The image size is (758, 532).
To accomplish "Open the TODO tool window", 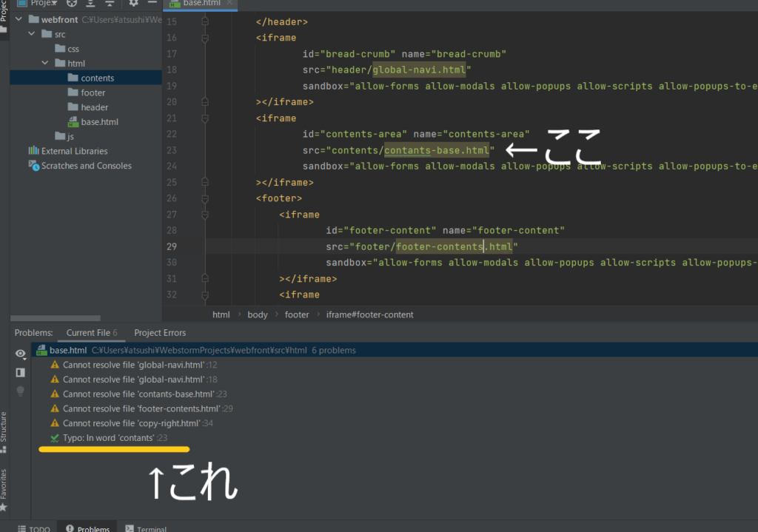I will point(34,528).
